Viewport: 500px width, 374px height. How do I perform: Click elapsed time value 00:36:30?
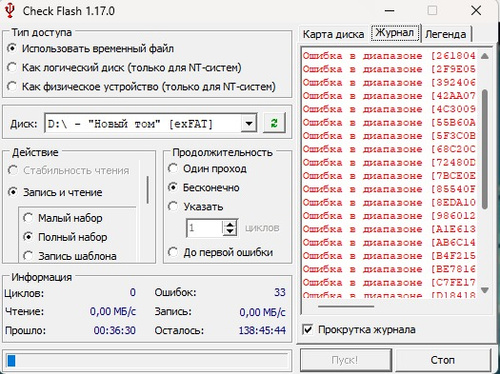(x=114, y=330)
